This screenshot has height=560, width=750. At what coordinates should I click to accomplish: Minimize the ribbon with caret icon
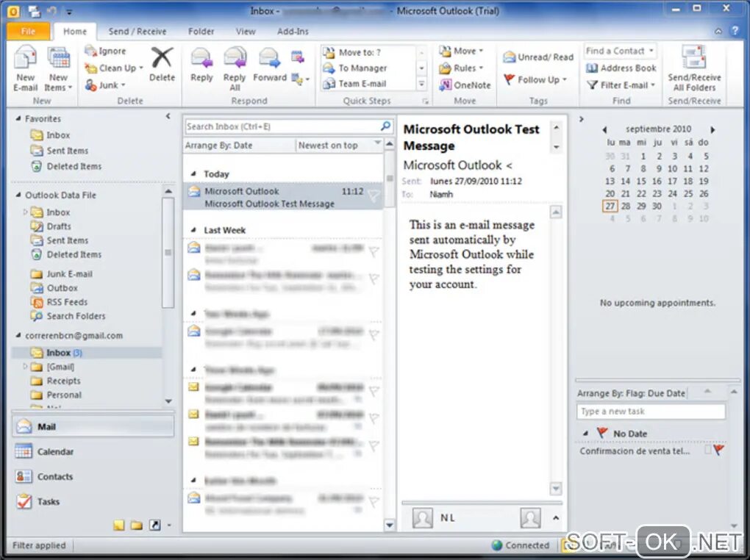point(718,31)
